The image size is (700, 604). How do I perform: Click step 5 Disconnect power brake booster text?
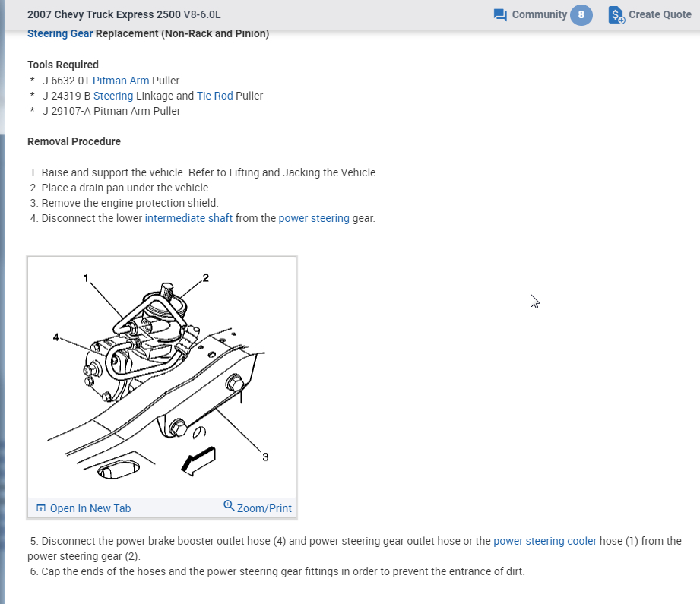(x=354, y=549)
